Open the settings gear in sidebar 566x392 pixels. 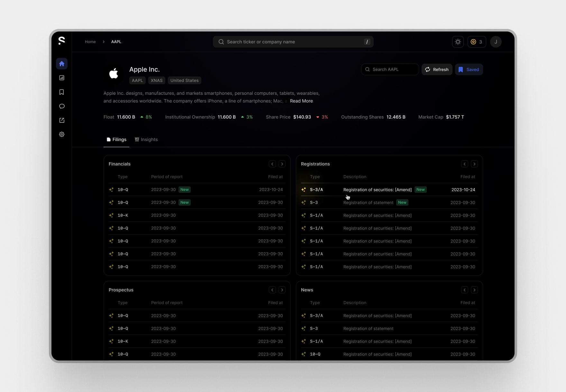pos(62,134)
